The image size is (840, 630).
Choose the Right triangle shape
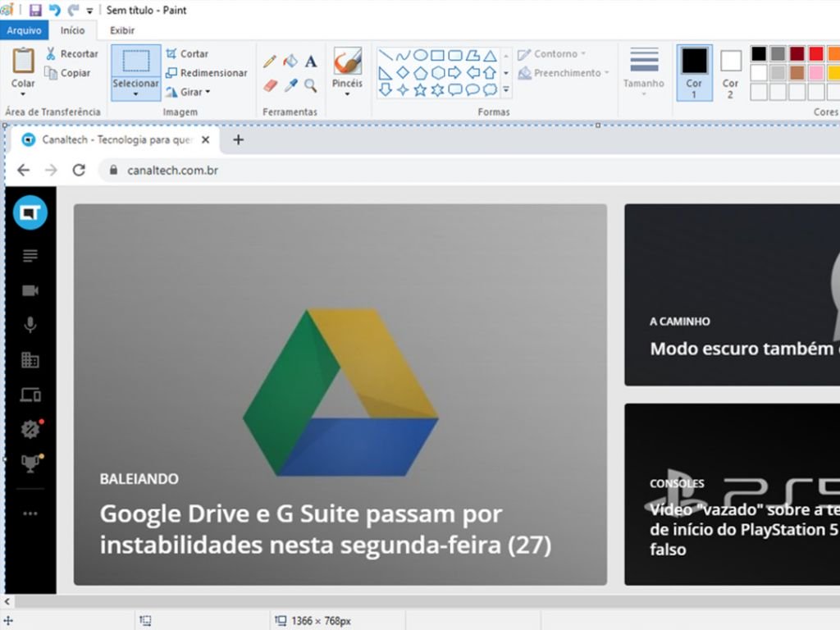point(386,72)
